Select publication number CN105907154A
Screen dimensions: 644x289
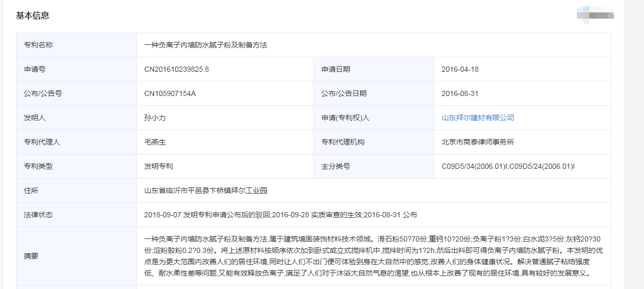(x=170, y=93)
